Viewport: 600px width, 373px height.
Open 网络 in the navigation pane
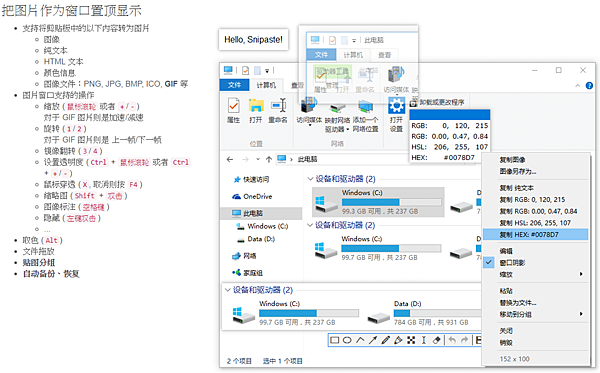(x=244, y=256)
